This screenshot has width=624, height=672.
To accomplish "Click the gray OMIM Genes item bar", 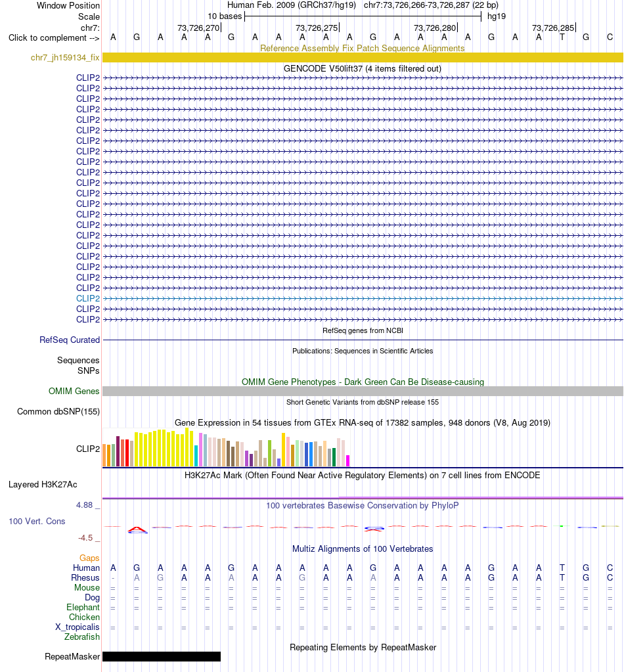I will tap(363, 391).
